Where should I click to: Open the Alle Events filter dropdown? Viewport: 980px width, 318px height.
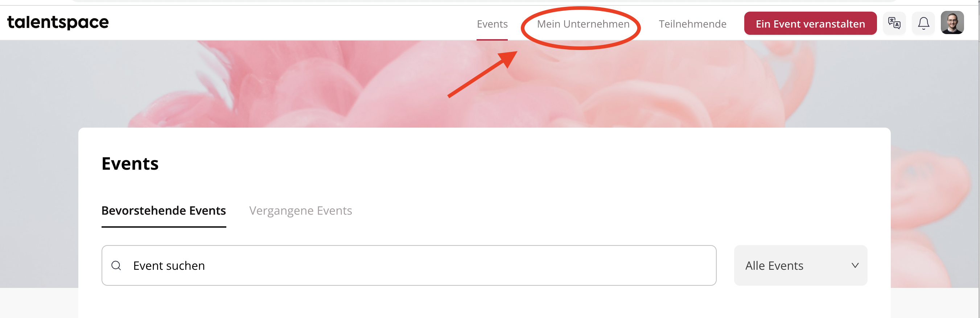click(x=800, y=265)
